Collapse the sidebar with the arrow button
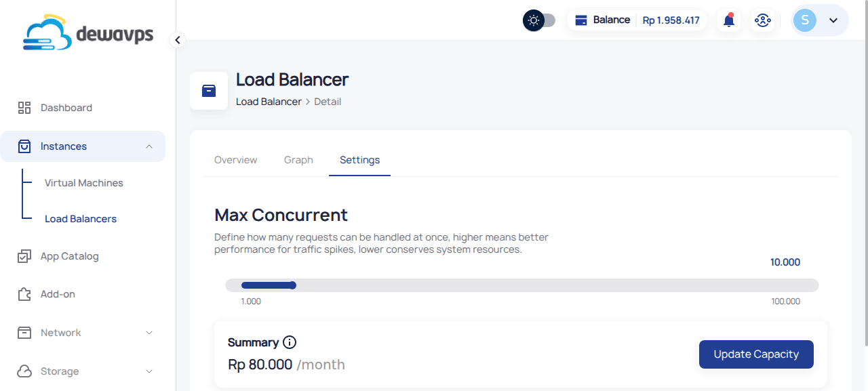 click(178, 40)
